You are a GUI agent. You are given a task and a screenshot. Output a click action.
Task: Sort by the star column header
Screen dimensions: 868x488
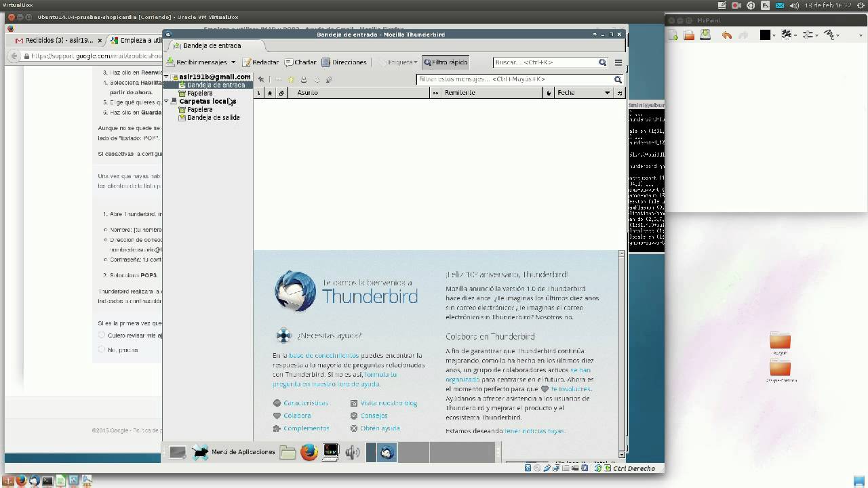(270, 93)
